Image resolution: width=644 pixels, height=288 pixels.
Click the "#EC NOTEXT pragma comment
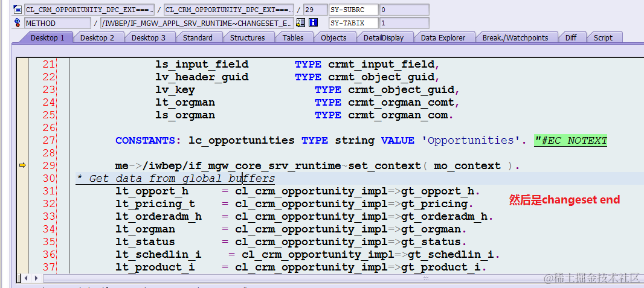pyautogui.click(x=570, y=141)
